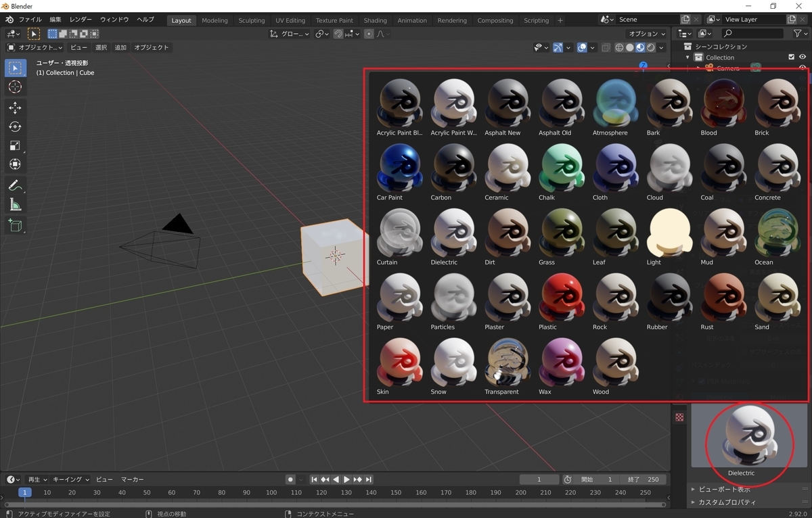Screen dimensions: 812x518
Task: Activate the Cursor tool
Action: tap(15, 87)
